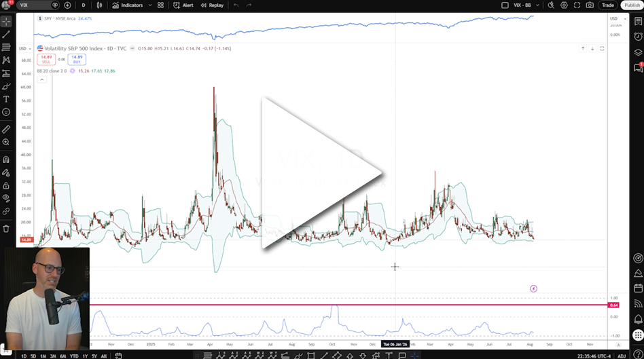This screenshot has height=359, width=644.
Task: Select the YTD range tab
Action: 74,356
